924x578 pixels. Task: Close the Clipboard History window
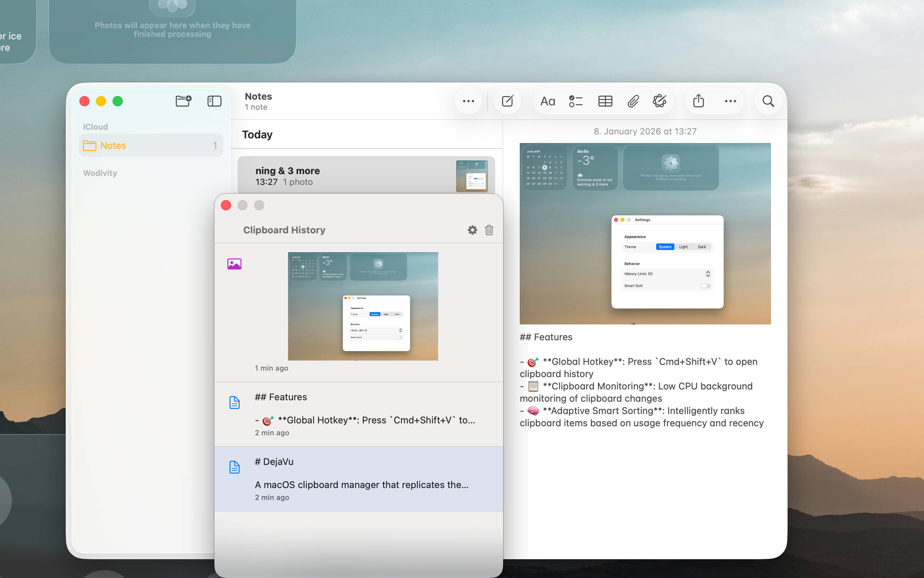click(226, 205)
